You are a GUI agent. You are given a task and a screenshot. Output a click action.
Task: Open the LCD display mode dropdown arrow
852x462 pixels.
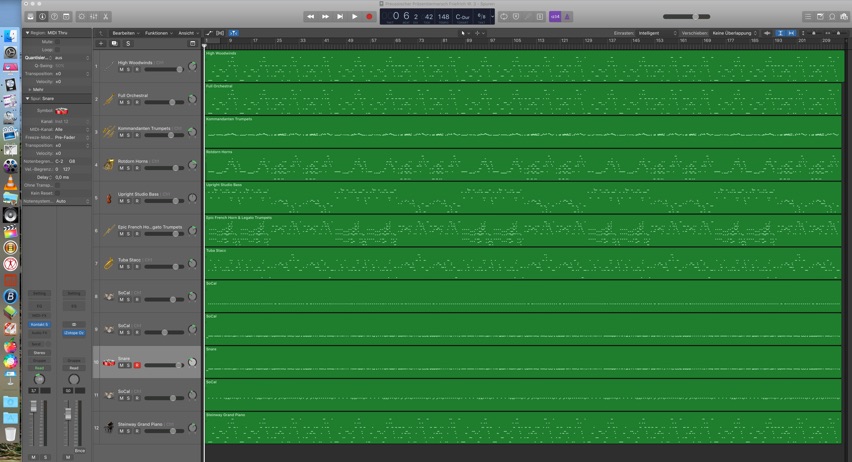(x=492, y=16)
